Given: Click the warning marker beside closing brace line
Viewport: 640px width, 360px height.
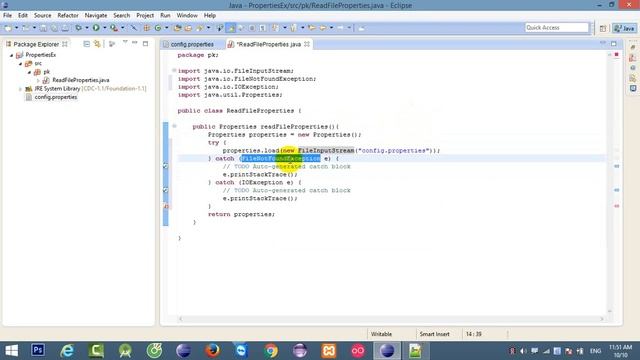Looking at the screenshot, I should click(166, 206).
